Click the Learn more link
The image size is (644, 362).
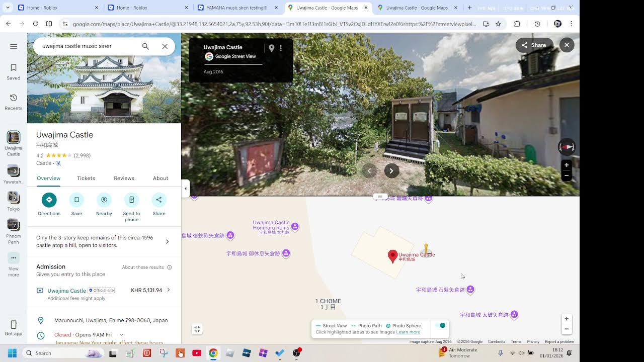point(408,332)
